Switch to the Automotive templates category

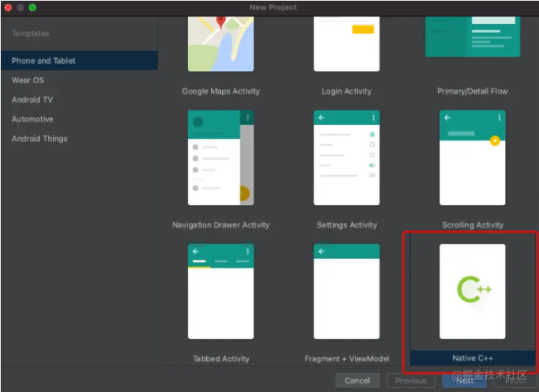[79, 119]
